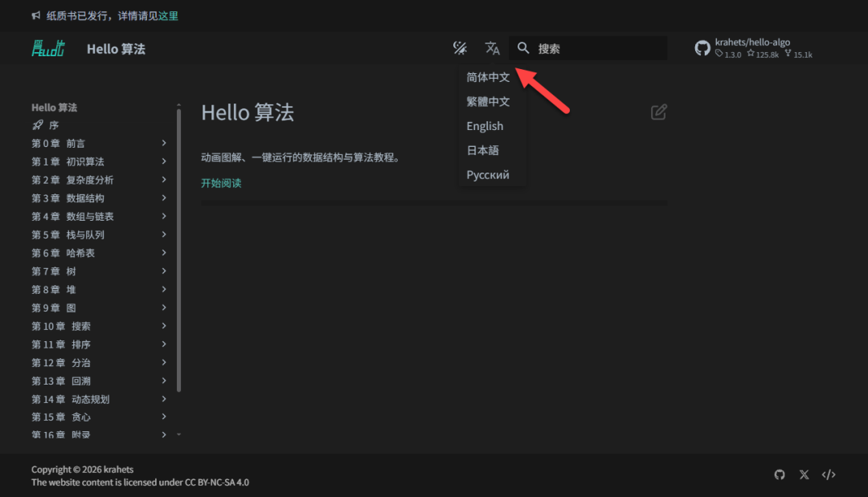Click into the 搜索 search field
Screen dimensions: 868x497
pos(595,49)
